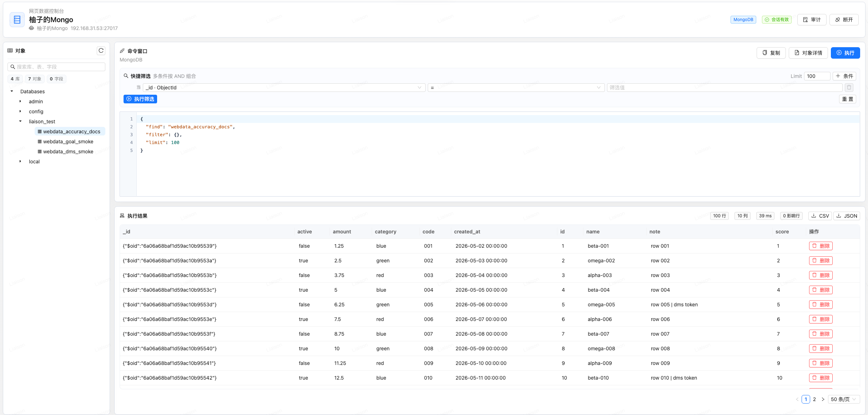Click the 审计 audit button
The width and height of the screenshot is (868, 415).
pyautogui.click(x=812, y=20)
